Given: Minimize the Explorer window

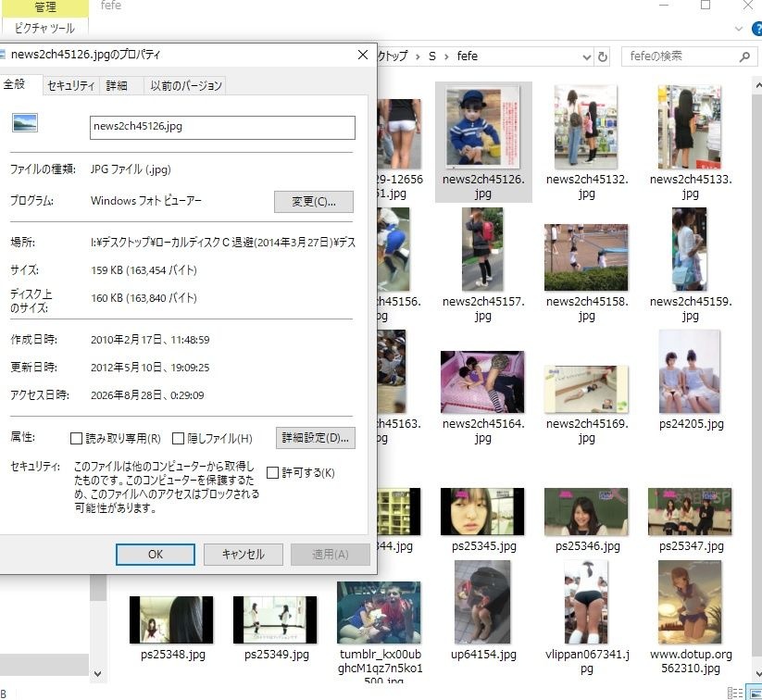Looking at the screenshot, I should pyautogui.click(x=664, y=5).
